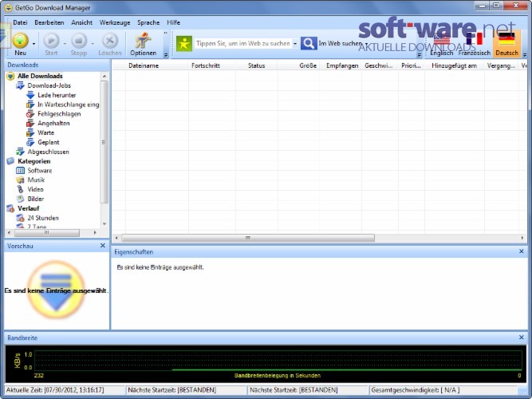532x399 pixels.
Task: Open the Sprache menu
Action: click(x=148, y=22)
